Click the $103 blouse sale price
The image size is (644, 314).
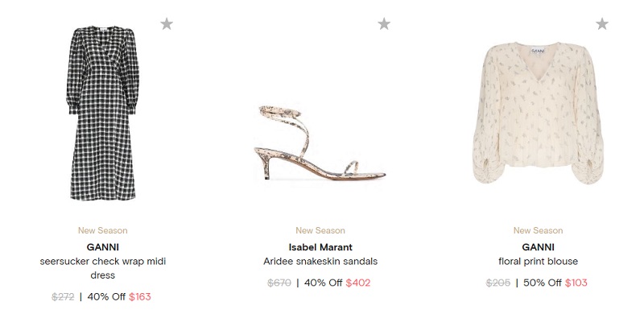click(x=576, y=283)
